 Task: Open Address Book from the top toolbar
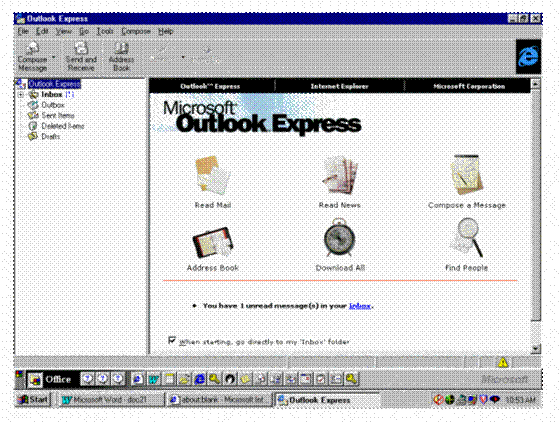pyautogui.click(x=121, y=56)
